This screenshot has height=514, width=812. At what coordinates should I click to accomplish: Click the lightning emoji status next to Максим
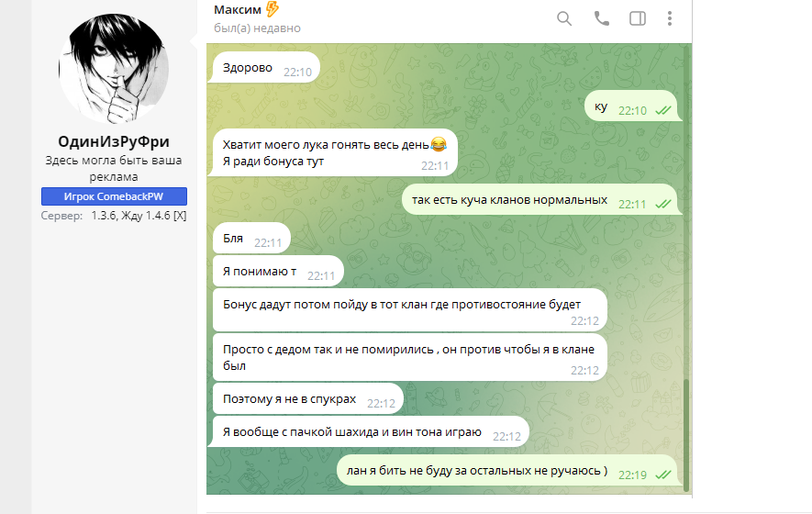click(x=273, y=9)
